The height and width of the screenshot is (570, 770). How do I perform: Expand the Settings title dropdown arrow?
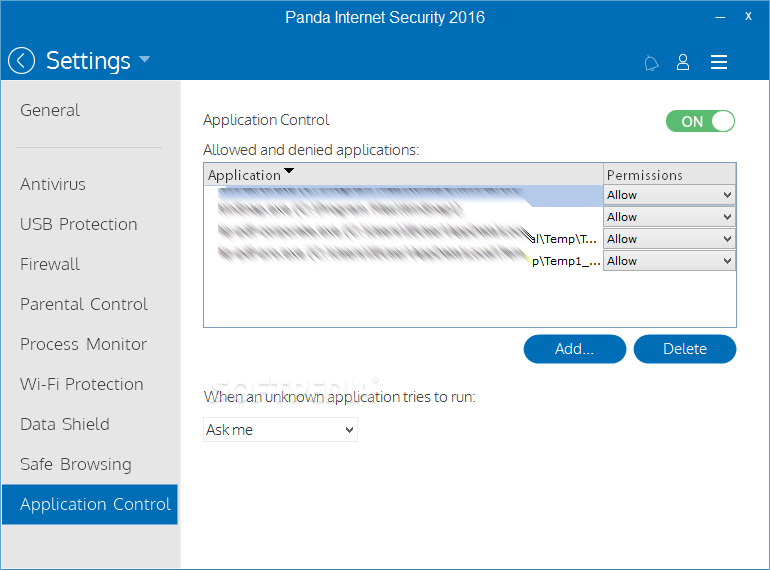pyautogui.click(x=144, y=59)
